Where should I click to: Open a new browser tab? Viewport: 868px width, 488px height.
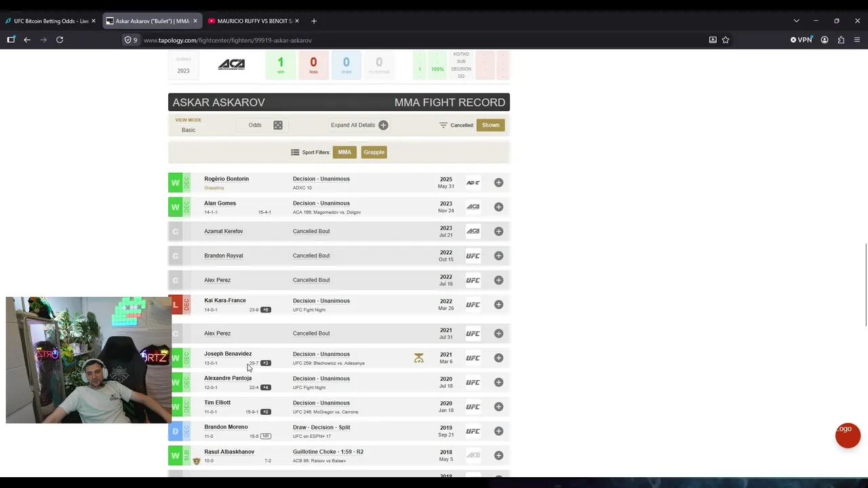(313, 21)
